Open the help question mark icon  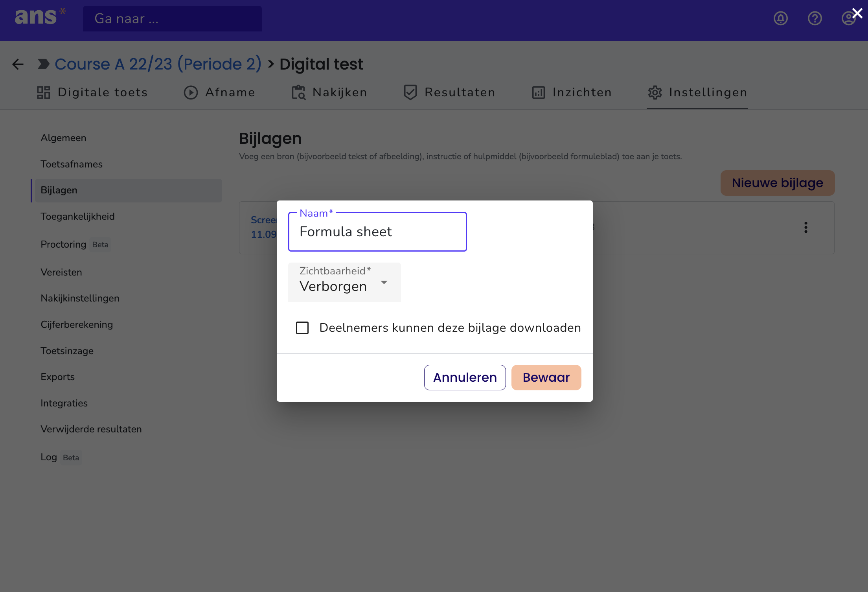[815, 18]
